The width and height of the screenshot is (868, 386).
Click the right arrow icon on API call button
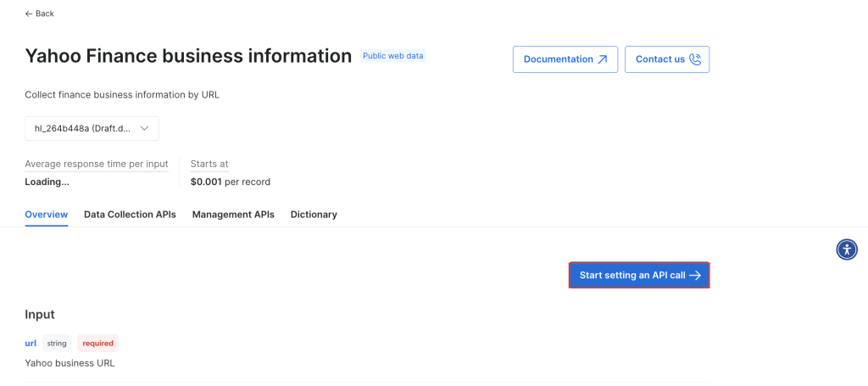695,276
